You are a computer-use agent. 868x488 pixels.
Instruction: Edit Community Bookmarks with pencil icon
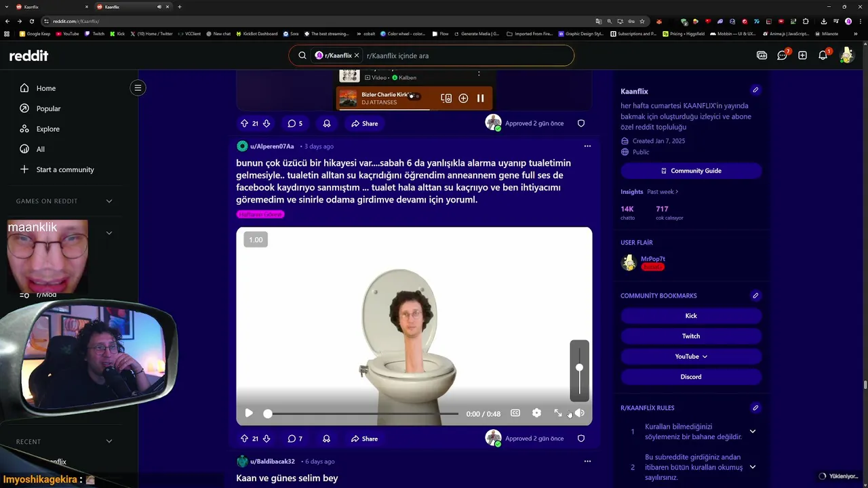755,296
